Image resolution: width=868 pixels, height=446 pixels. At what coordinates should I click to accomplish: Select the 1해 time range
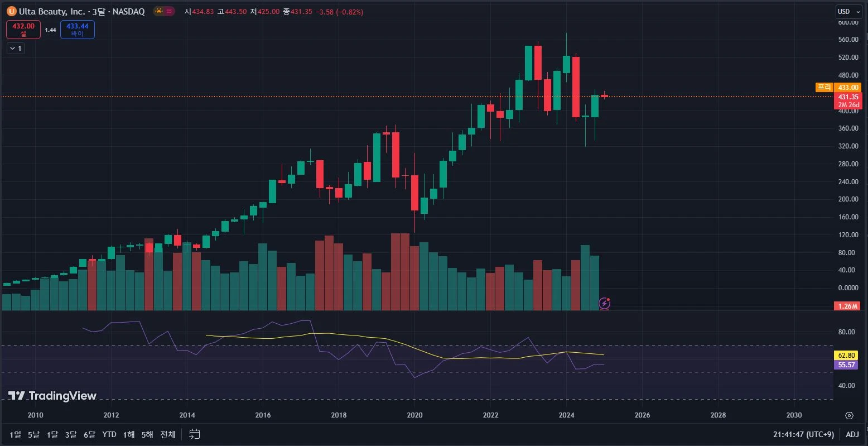(x=129, y=434)
